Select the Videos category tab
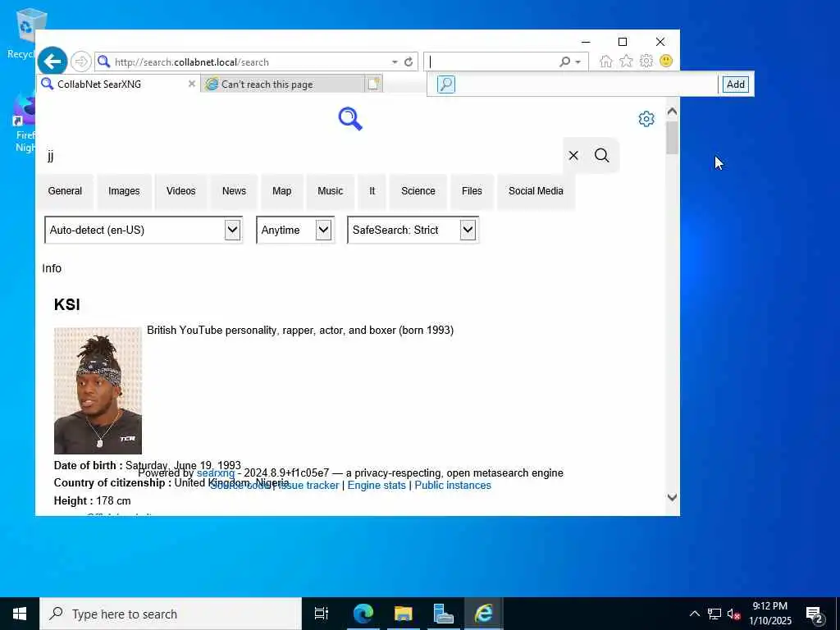 pos(180,191)
